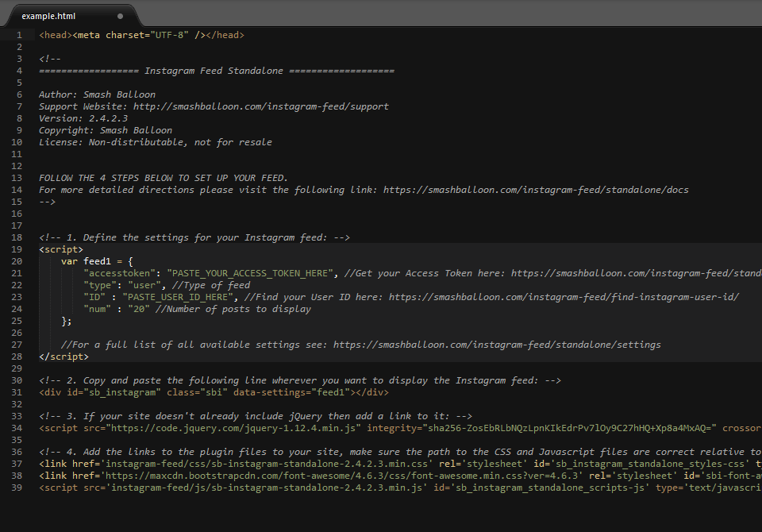Click the "License: Non-distributable, not for resale" line
This screenshot has width=762, height=532.
tap(156, 142)
